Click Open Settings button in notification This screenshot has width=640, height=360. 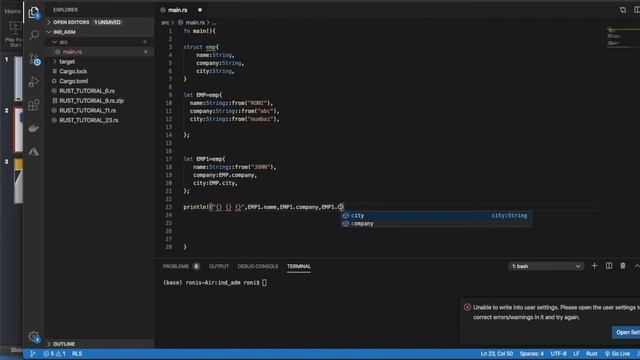click(x=626, y=332)
